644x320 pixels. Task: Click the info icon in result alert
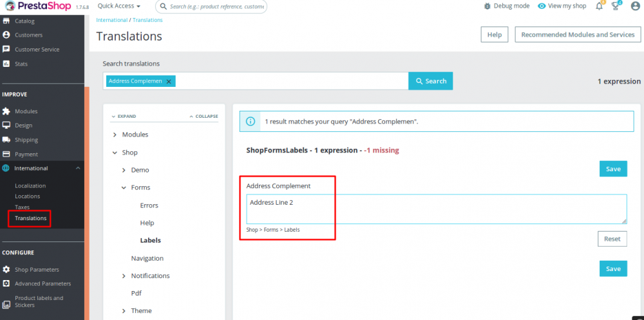pos(250,122)
